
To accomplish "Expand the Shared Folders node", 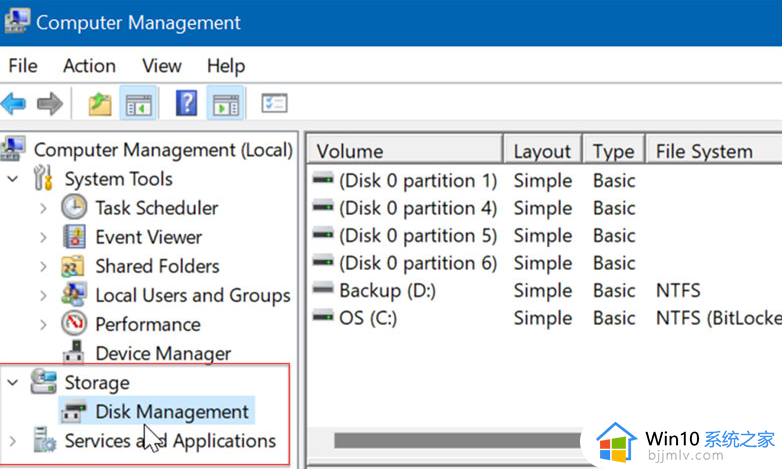I will pos(43,266).
